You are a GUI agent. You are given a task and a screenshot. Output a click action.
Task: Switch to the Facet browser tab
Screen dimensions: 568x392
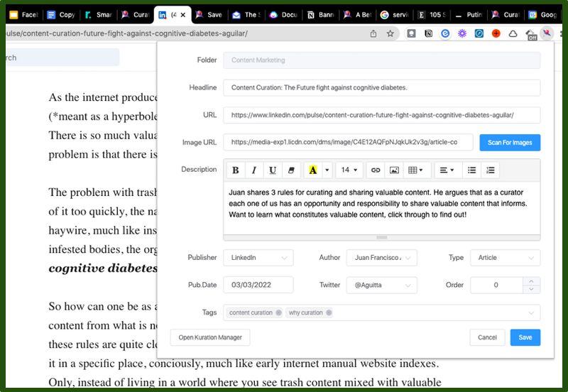pos(23,15)
